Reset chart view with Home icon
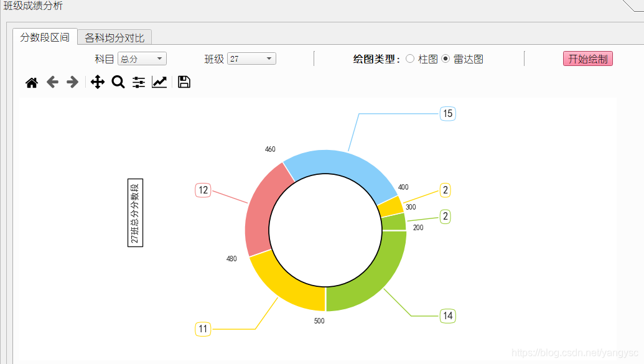The width and height of the screenshot is (644, 364). coord(32,83)
